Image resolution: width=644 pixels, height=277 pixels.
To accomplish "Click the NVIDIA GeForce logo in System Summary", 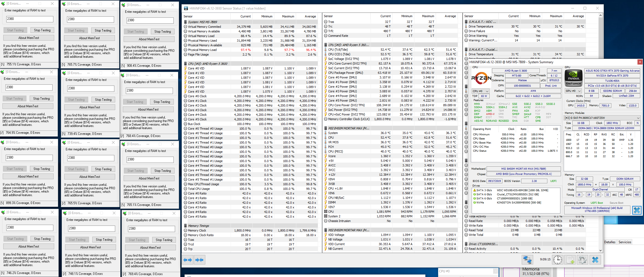I will (573, 78).
